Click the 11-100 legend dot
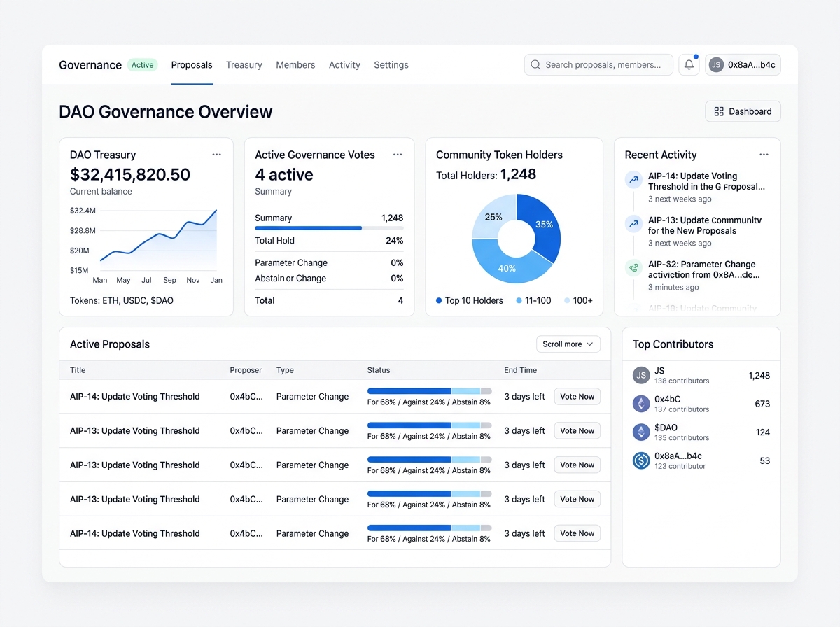 (x=519, y=301)
